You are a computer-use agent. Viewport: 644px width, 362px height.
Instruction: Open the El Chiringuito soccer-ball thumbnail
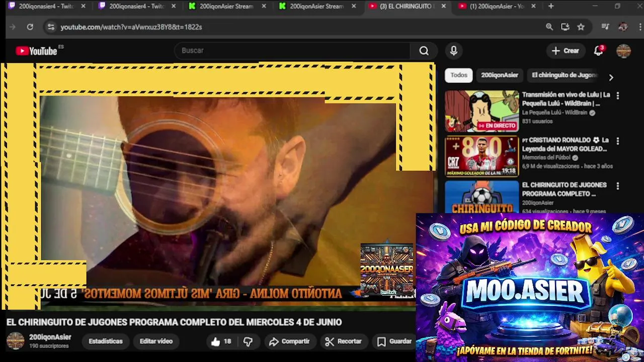(481, 197)
